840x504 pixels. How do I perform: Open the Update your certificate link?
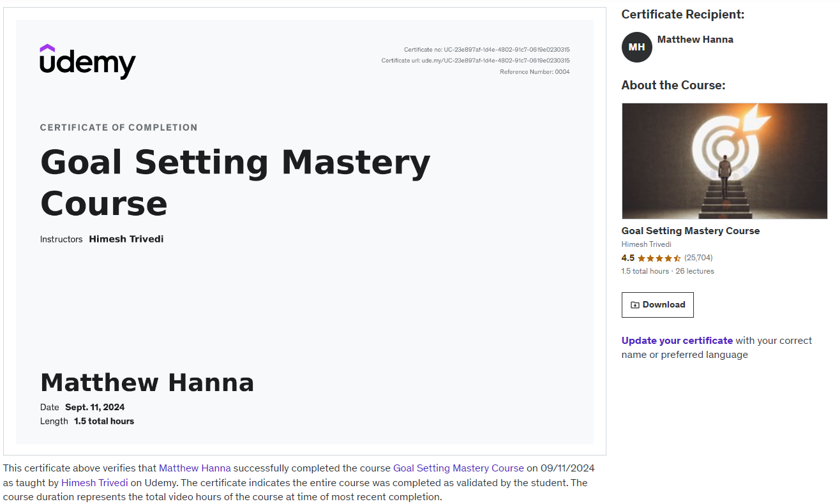pos(677,341)
